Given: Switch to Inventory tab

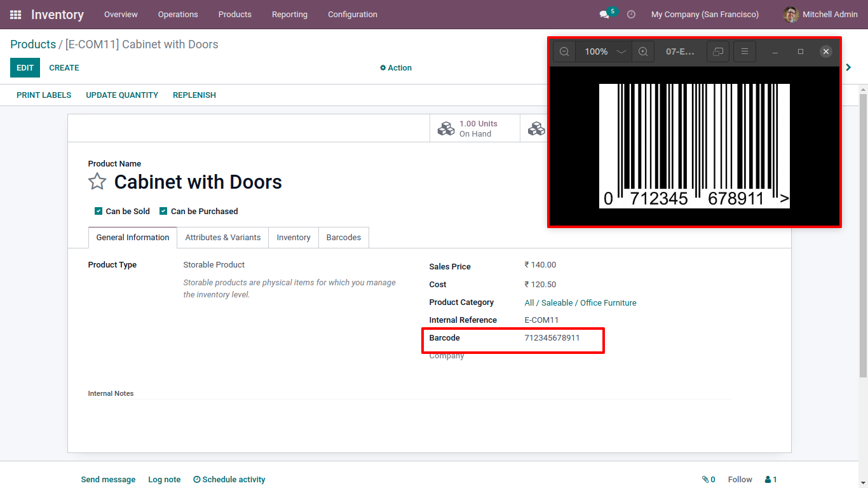Looking at the screenshot, I should pyautogui.click(x=294, y=238).
